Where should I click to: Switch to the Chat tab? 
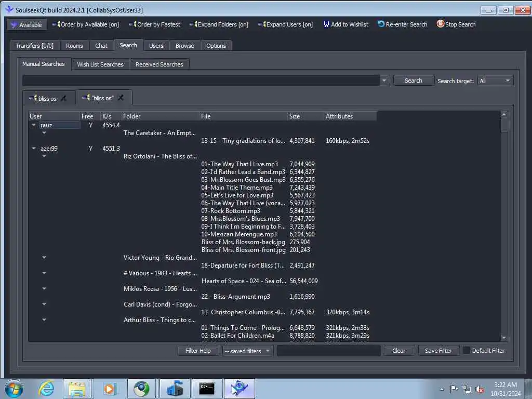click(101, 46)
